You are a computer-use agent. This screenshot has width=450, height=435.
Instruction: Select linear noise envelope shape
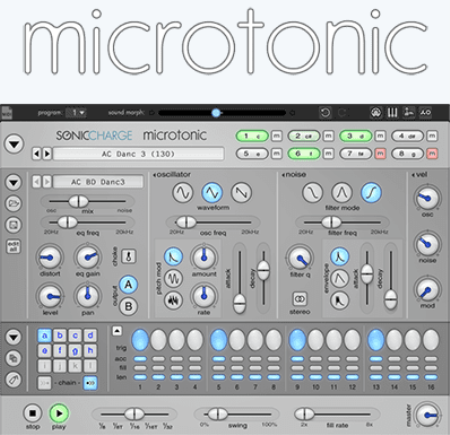click(339, 278)
